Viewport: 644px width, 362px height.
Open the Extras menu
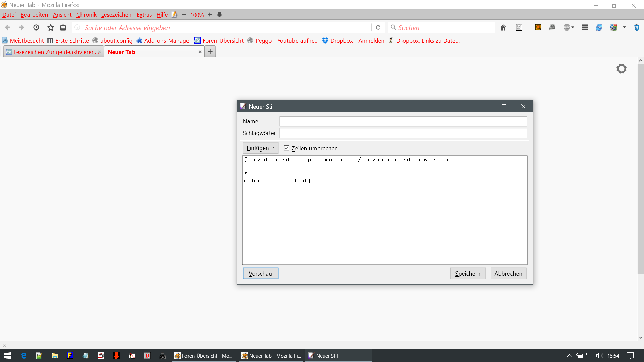point(144,15)
